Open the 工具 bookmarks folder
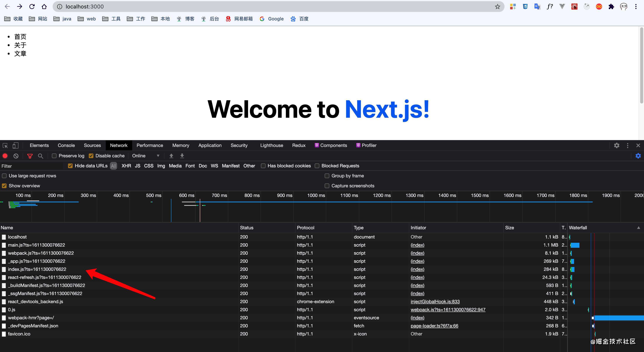Viewport: 644px width, 352px height. (111, 19)
